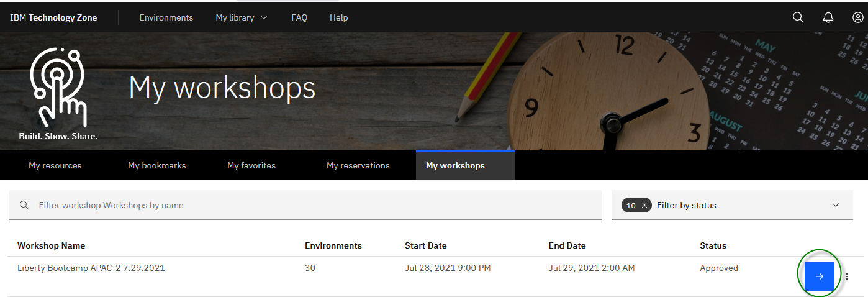The width and height of the screenshot is (868, 297).
Task: Click the Help menu item
Action: [x=338, y=17]
